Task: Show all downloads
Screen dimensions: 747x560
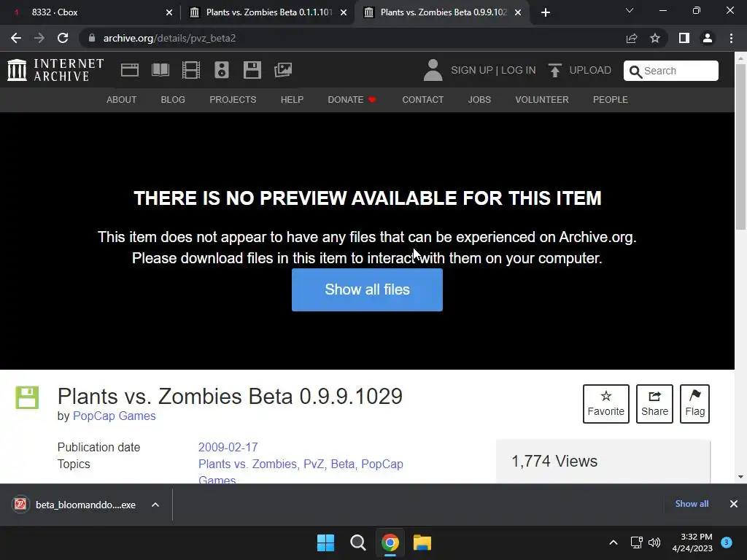Action: click(x=692, y=504)
